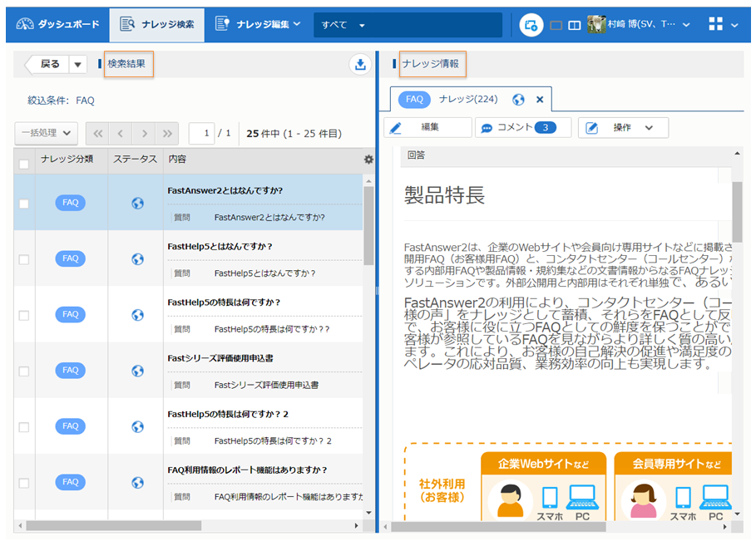
Task: Click the results list horizontal scrollbar
Action: click(x=113, y=525)
